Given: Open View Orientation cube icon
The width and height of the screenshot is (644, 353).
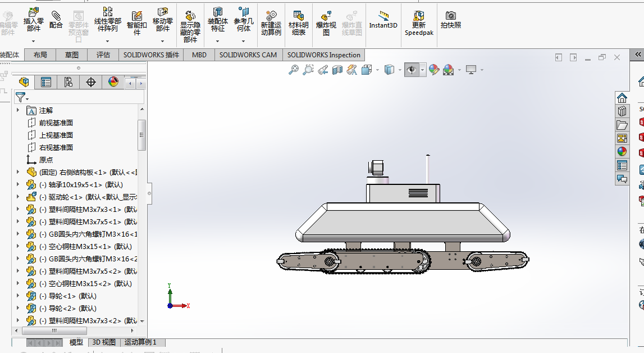Looking at the screenshot, I should click(367, 70).
